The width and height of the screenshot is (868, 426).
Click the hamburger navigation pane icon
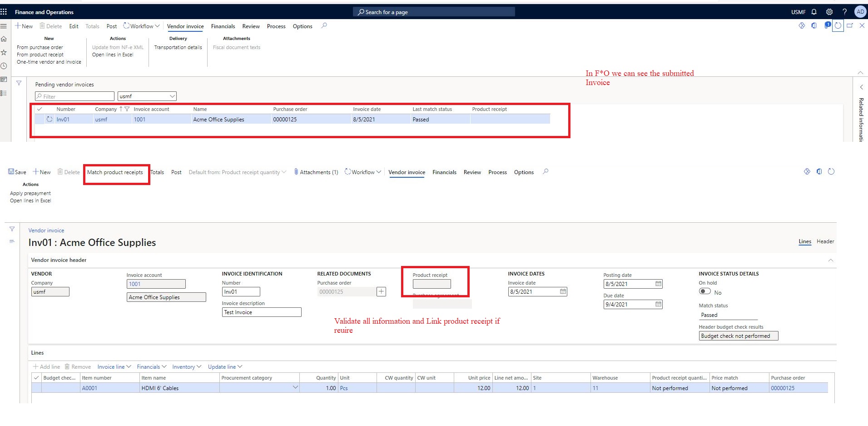4,26
